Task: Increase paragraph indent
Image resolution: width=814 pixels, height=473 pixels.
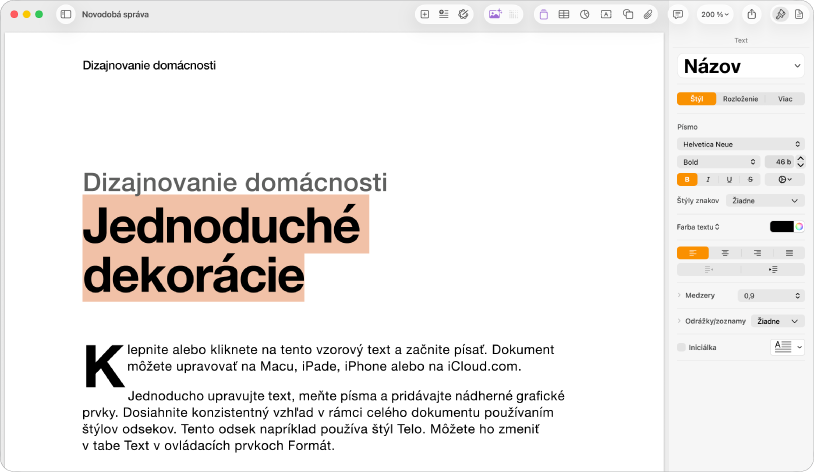Action: coord(773,269)
